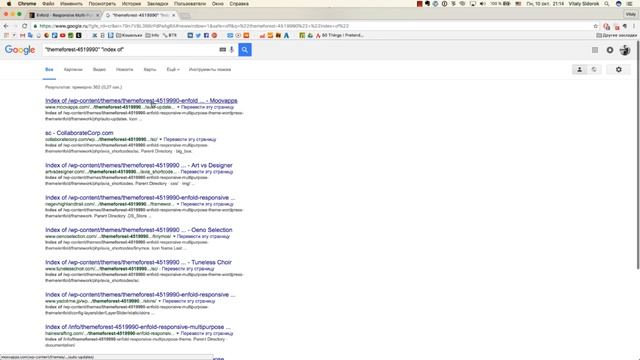The image size is (640, 360).
Task: Open YouTube bookmark icon in bookmarks bar
Action: (62, 36)
